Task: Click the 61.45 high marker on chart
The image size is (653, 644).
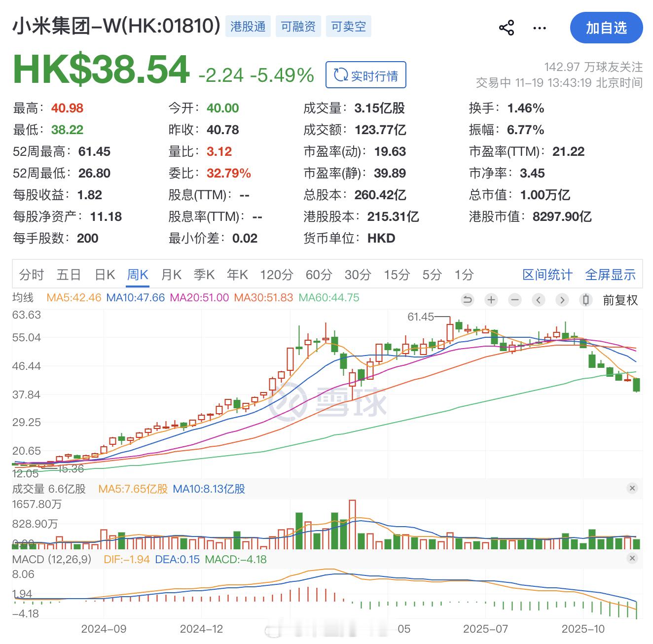Action: (x=421, y=317)
